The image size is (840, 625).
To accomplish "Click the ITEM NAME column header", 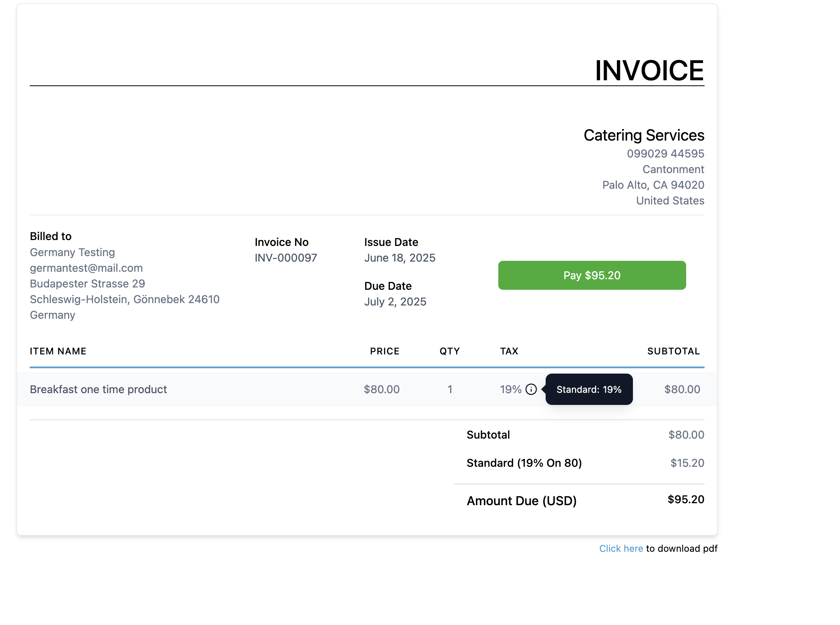I will 58,351.
